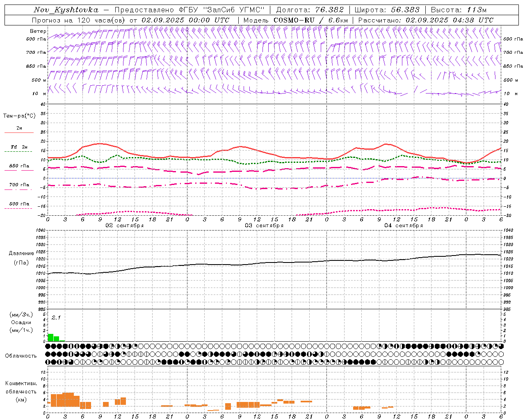Click the Давление (гПа) pressure label

pos(21,258)
